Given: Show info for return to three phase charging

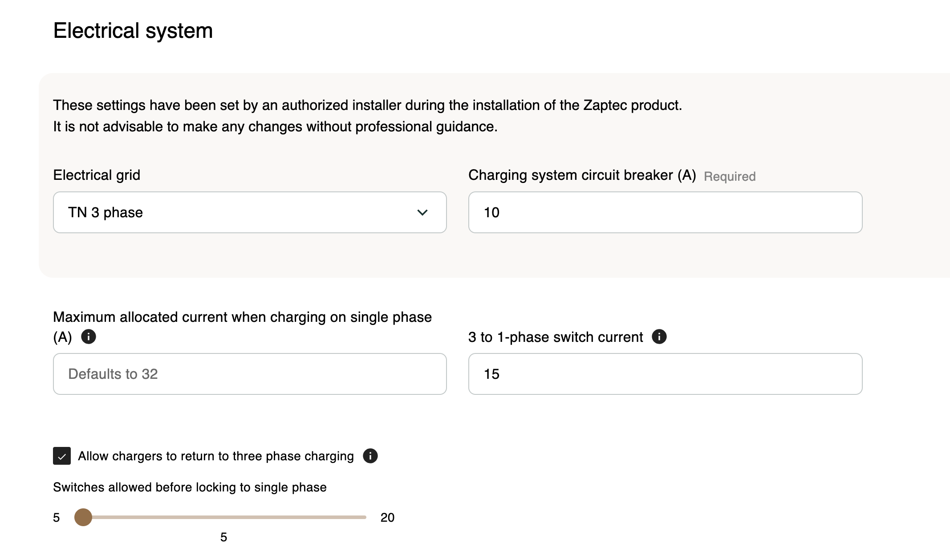Looking at the screenshot, I should click(x=370, y=456).
